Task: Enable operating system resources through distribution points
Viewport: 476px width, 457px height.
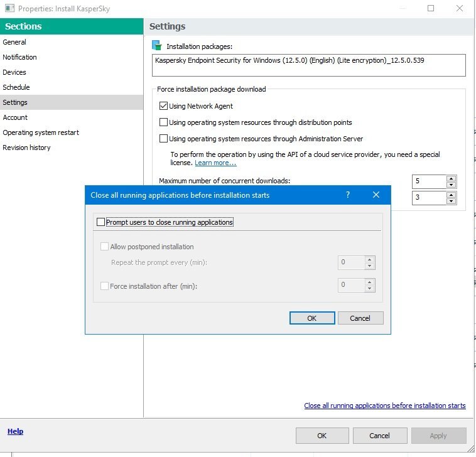Action: pos(163,122)
